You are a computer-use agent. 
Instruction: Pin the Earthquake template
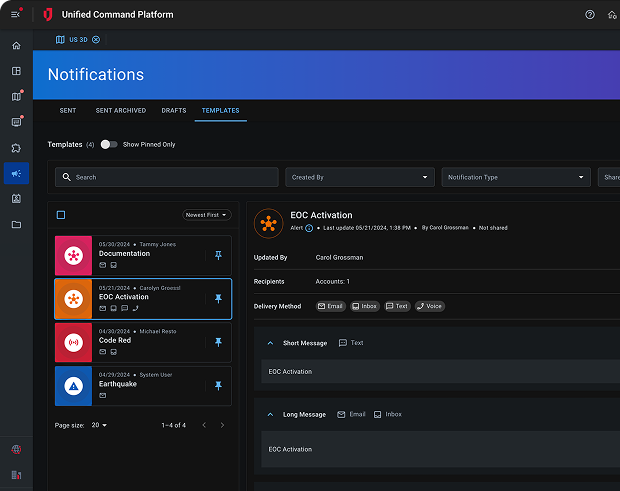(219, 386)
